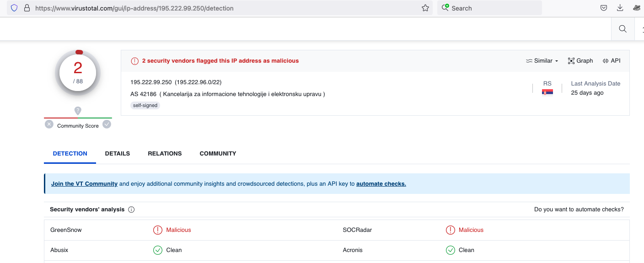
Task: Bookmark this page with the star icon
Action: tap(425, 8)
